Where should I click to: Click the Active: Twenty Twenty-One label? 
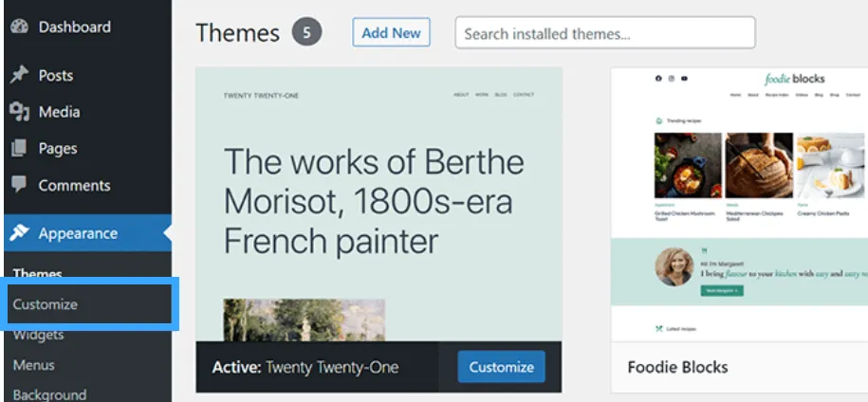pos(305,367)
